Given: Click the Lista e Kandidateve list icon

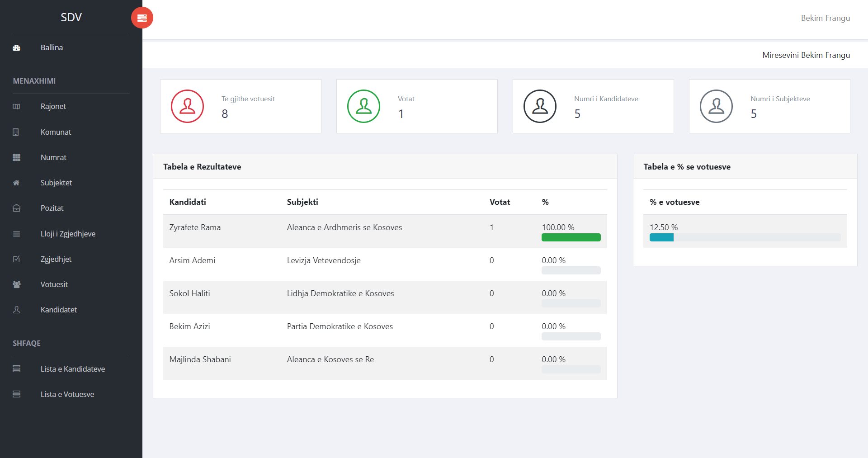Looking at the screenshot, I should pos(16,369).
